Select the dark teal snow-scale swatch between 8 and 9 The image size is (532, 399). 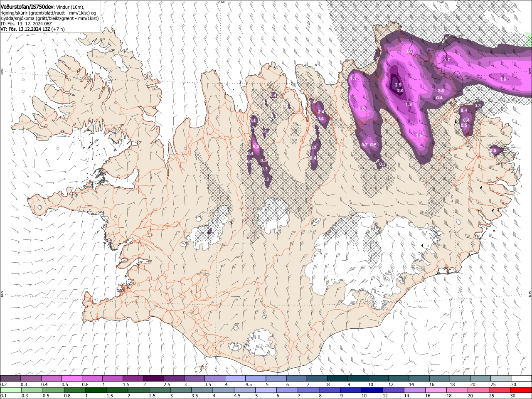[337, 379]
